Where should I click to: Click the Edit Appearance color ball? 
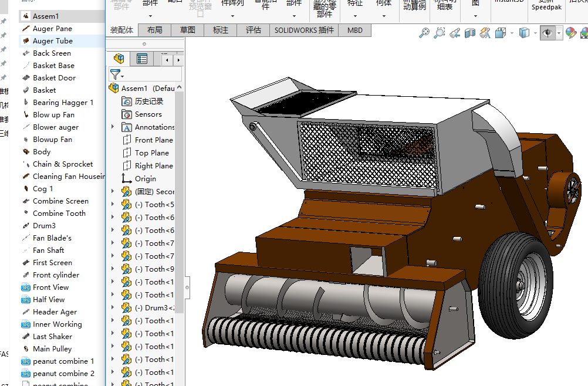click(x=572, y=33)
